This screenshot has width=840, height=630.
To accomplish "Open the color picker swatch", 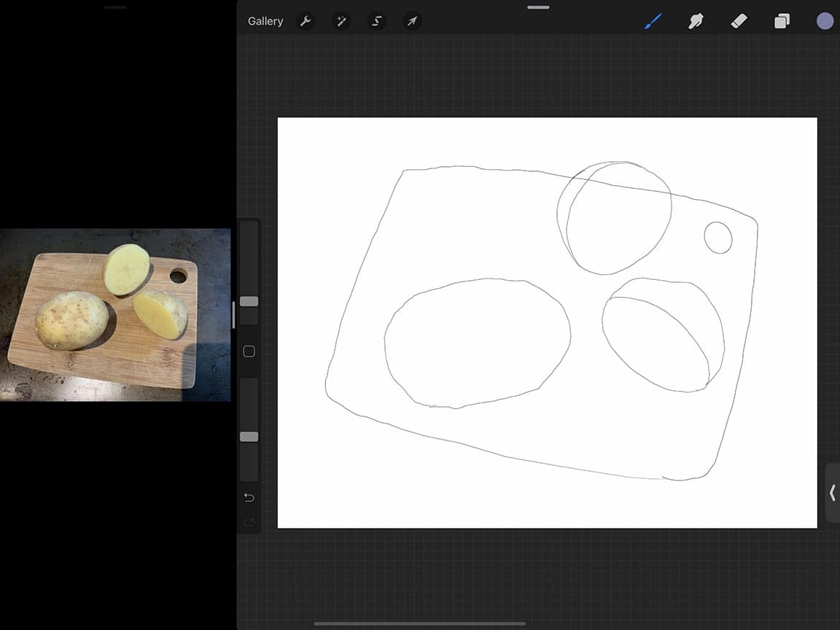I will click(825, 20).
